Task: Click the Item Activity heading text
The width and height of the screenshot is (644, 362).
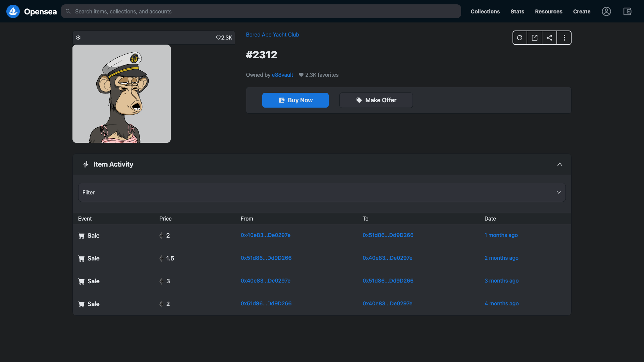Action: 113,164
